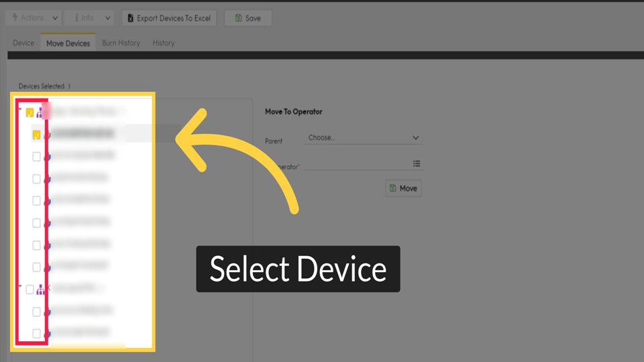Check the second group's checkbox
Image resolution: width=644 pixels, height=362 pixels.
pyautogui.click(x=30, y=290)
